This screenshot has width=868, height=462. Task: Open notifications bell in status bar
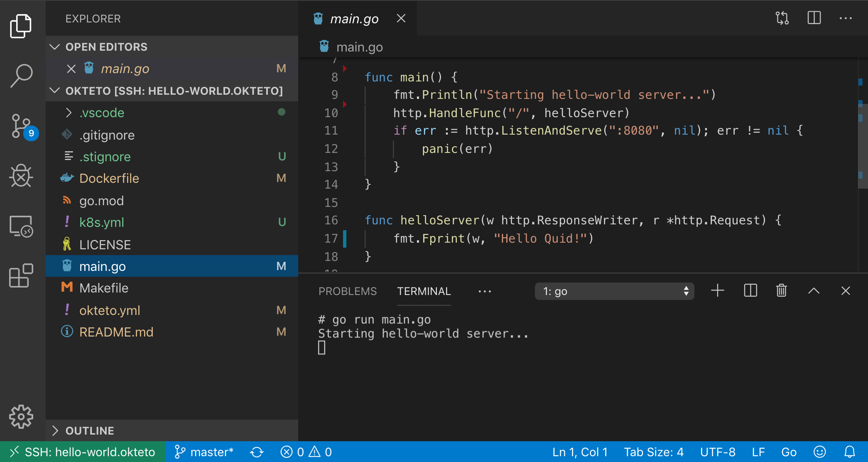pyautogui.click(x=850, y=452)
